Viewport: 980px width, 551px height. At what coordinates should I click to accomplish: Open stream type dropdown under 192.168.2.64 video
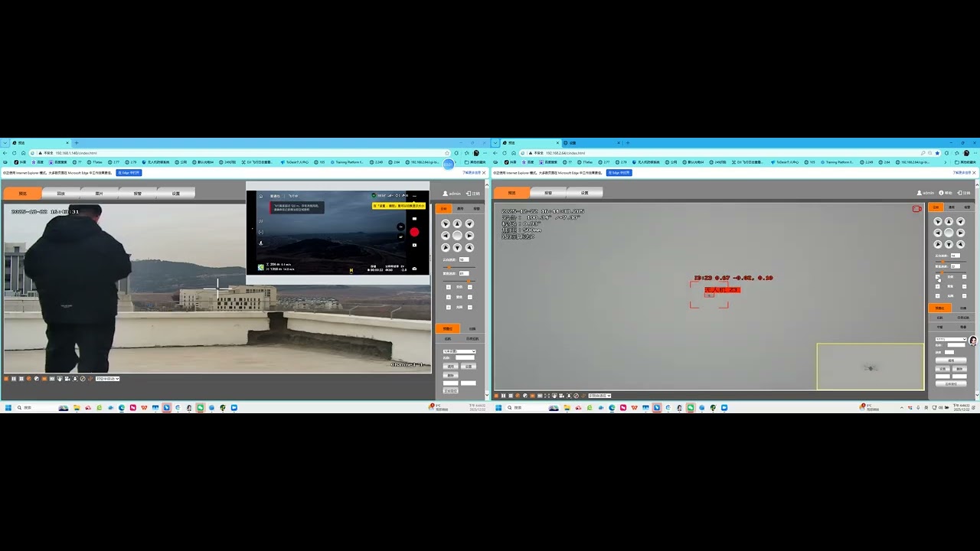[598, 396]
